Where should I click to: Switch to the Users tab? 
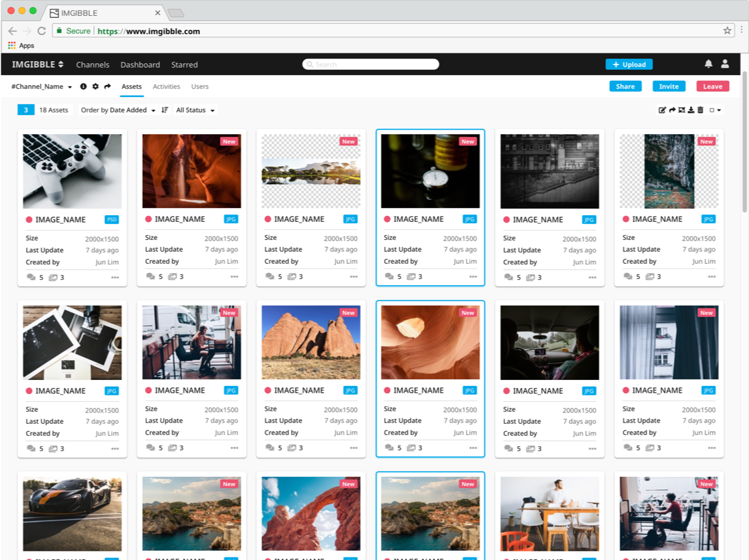click(x=199, y=86)
